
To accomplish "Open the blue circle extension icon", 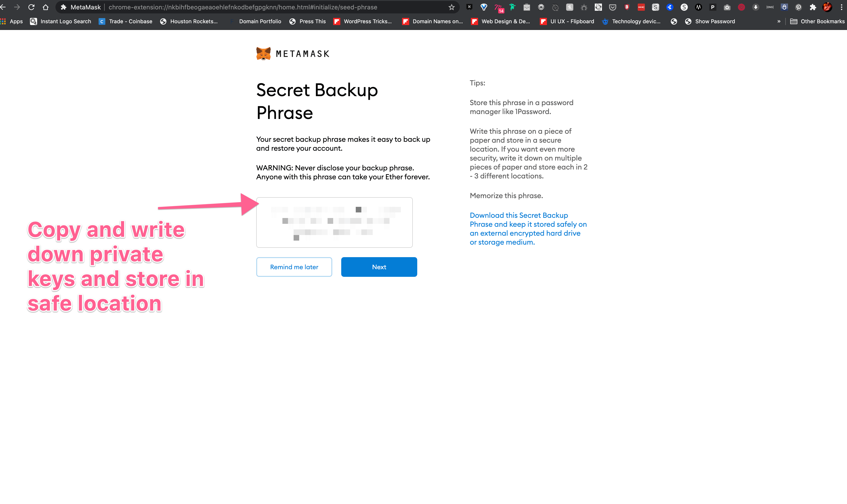I will pos(670,7).
